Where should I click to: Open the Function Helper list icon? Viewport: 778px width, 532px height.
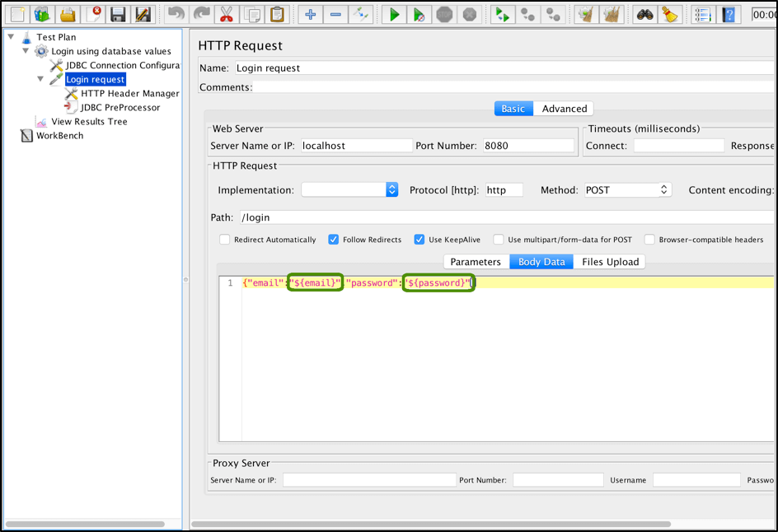point(703,14)
